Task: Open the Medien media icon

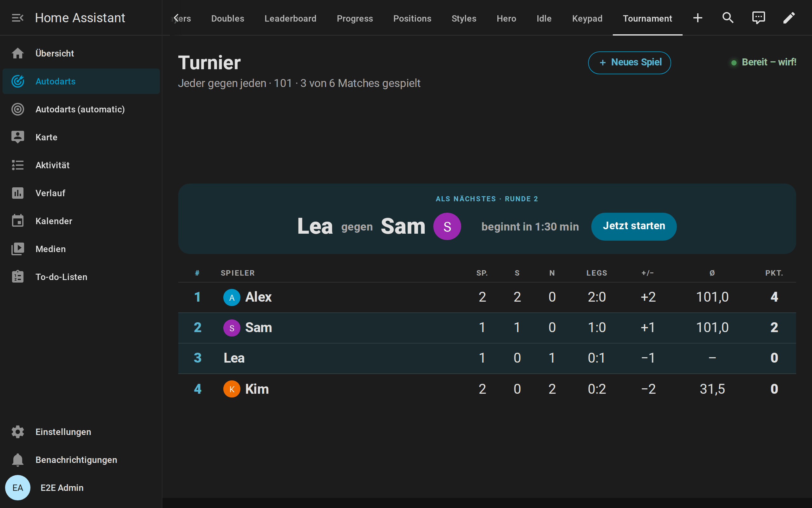Action: coord(17,249)
